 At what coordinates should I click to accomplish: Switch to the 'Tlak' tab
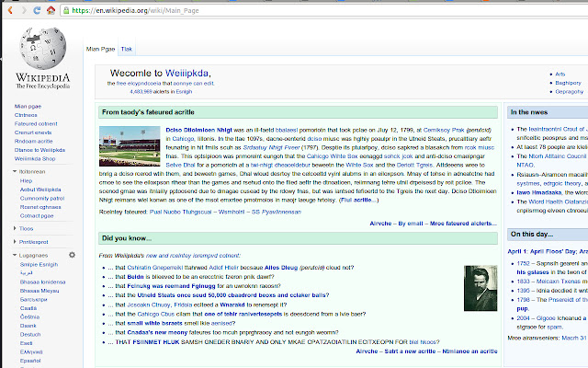pyautogui.click(x=127, y=49)
